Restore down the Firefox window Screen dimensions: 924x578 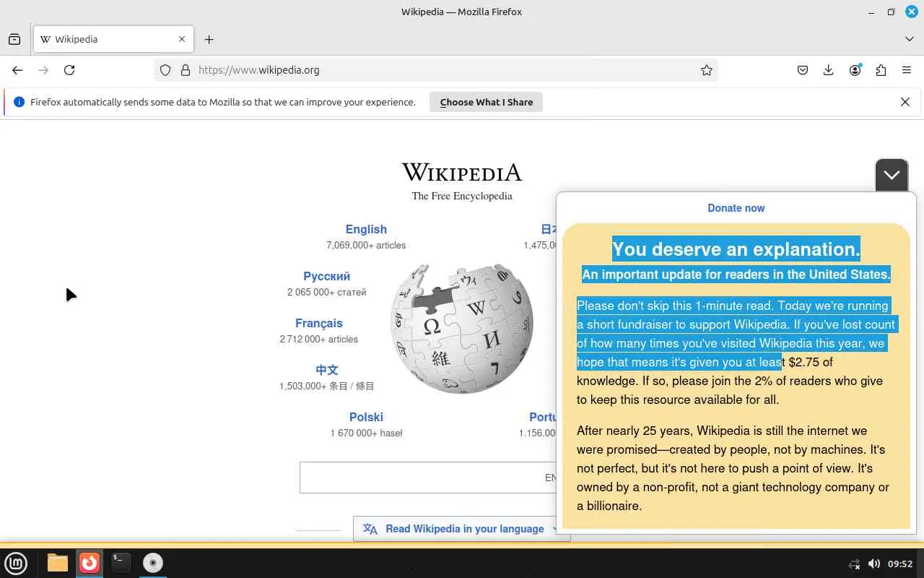point(891,12)
